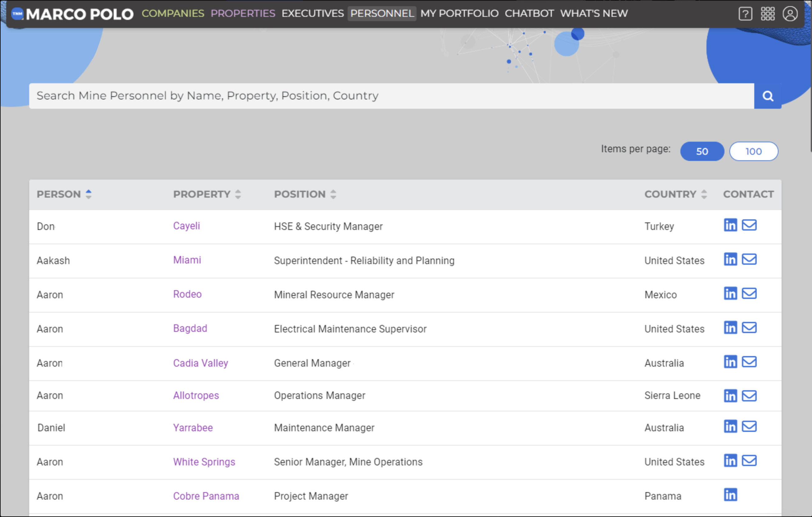Screen dimensions: 812x517
Task: Click the Marco Polo logo
Action: 73,14
